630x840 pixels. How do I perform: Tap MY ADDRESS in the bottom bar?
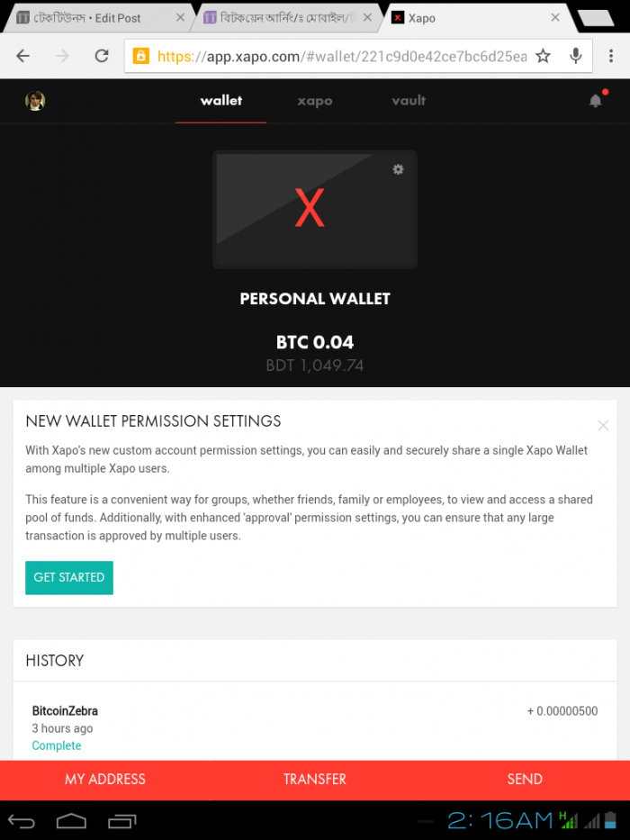pos(105,780)
